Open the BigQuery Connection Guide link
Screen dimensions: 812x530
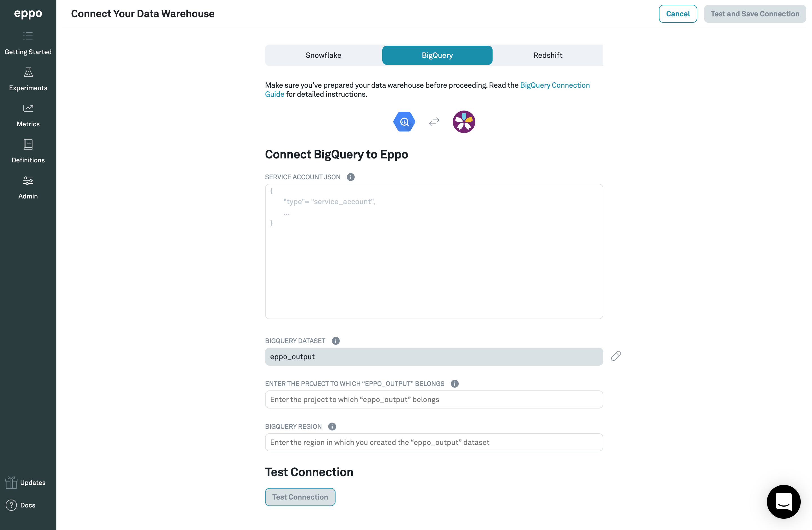pos(554,85)
